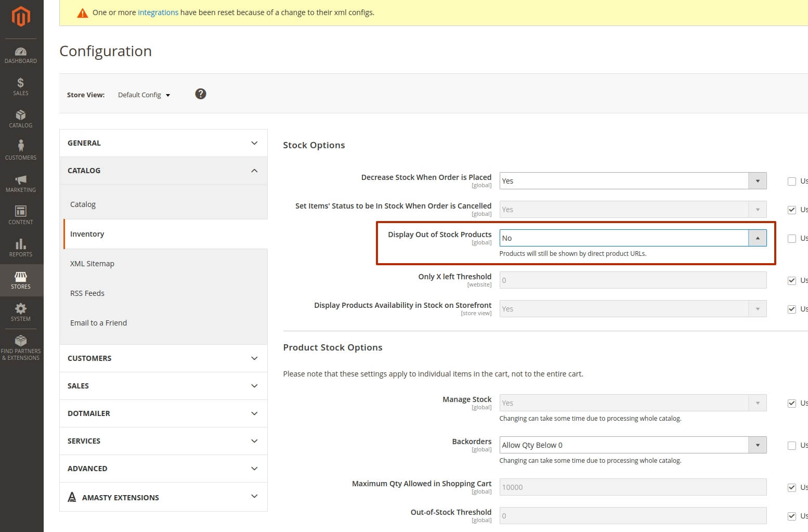The width and height of the screenshot is (808, 532).
Task: Open the Display Out of Stock Products dropdown
Action: tap(632, 238)
